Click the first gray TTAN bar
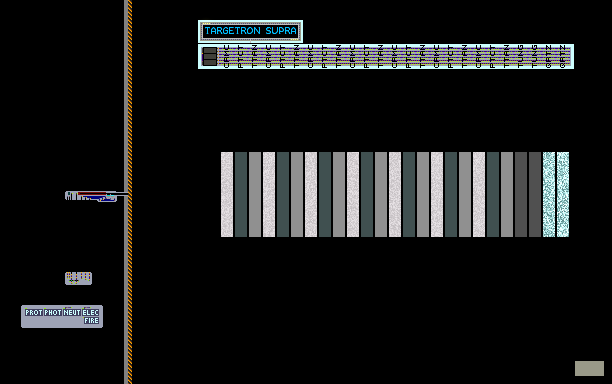This screenshot has height=384, width=612. [255, 194]
